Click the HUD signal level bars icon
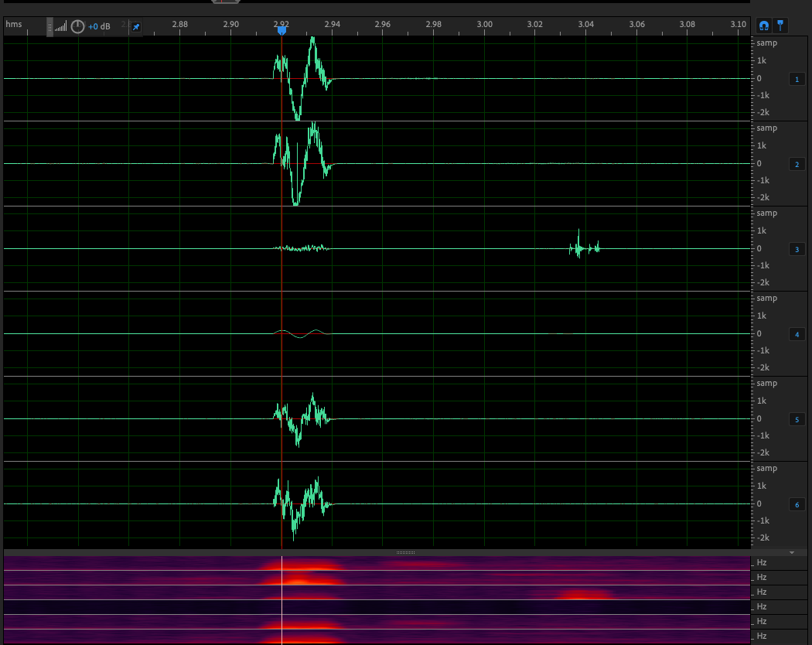Image resolution: width=812 pixels, height=645 pixels. (x=61, y=27)
